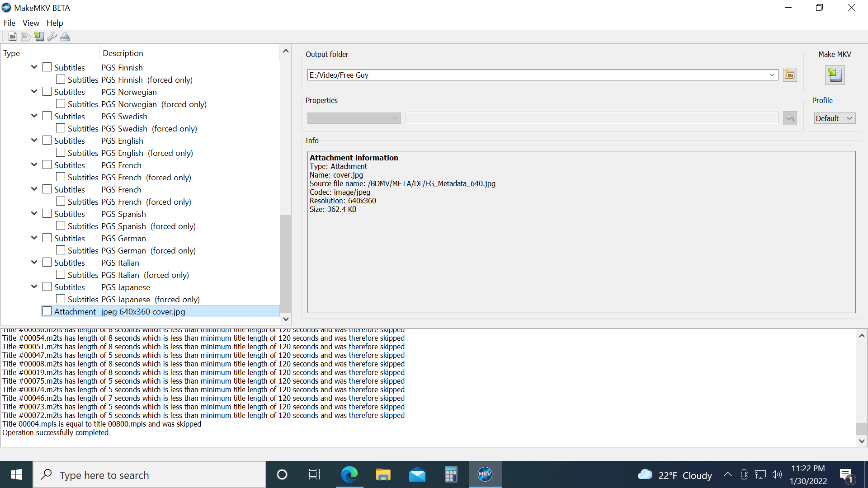Open the Profile Default dropdown
This screenshot has height=488, width=868.
[835, 118]
